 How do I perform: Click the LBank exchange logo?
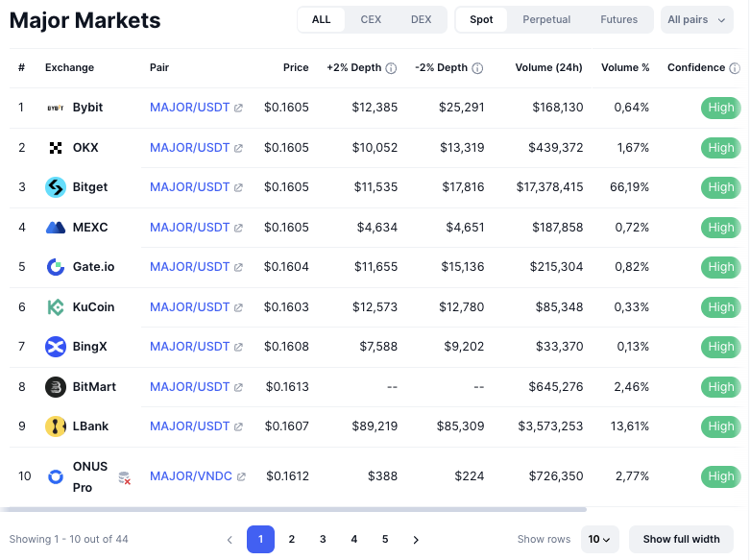click(56, 426)
